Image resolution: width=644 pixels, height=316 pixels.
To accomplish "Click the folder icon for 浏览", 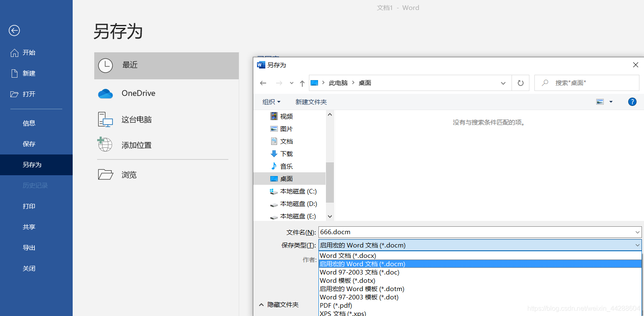I will coord(105,174).
